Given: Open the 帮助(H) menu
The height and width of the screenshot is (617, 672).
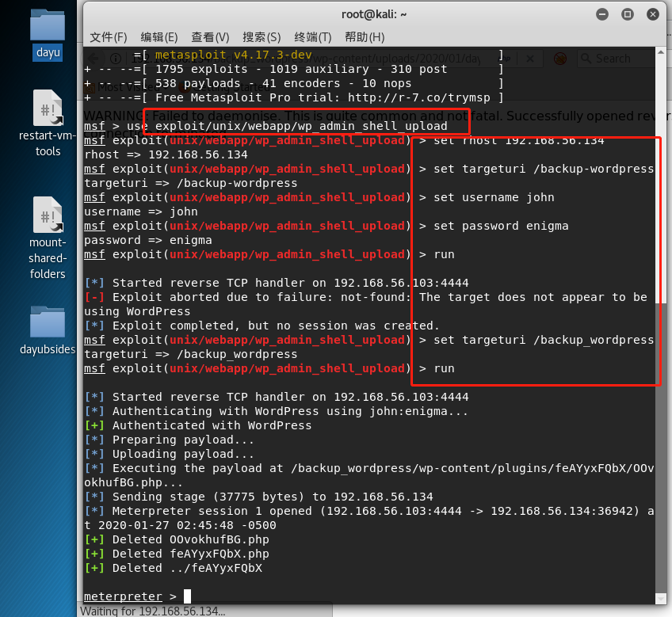Looking at the screenshot, I should coord(365,37).
